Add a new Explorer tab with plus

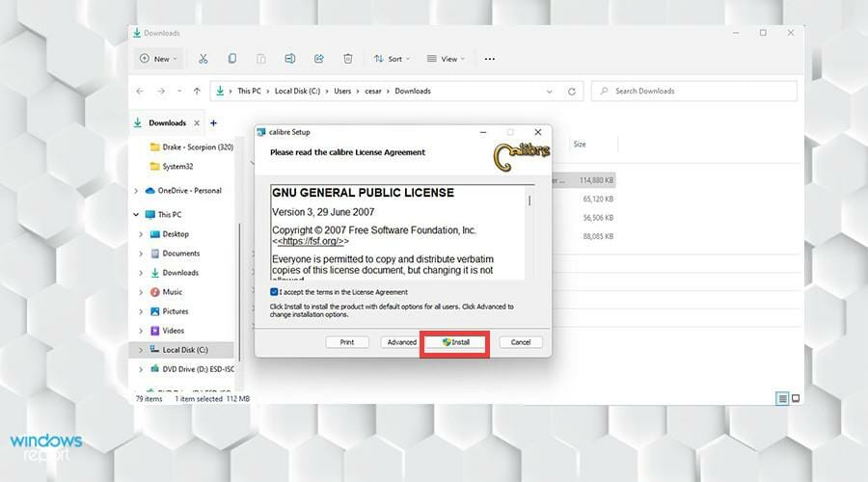click(x=214, y=122)
